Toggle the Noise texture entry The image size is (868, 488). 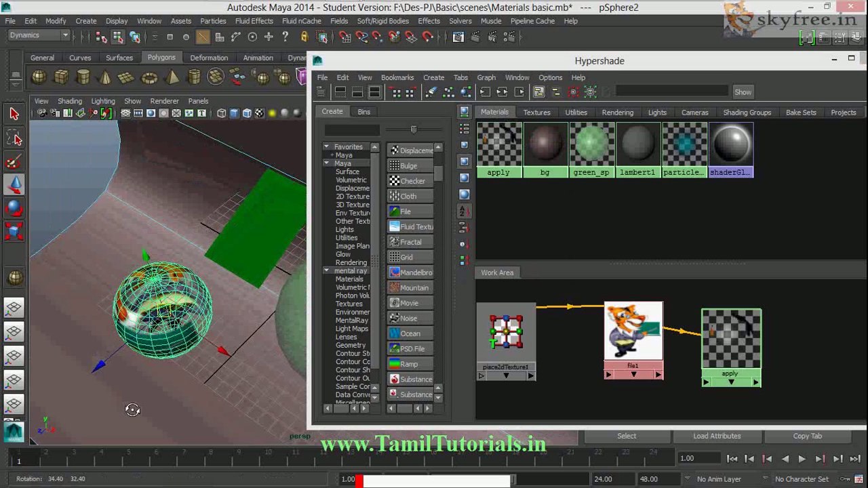pyautogui.click(x=409, y=318)
